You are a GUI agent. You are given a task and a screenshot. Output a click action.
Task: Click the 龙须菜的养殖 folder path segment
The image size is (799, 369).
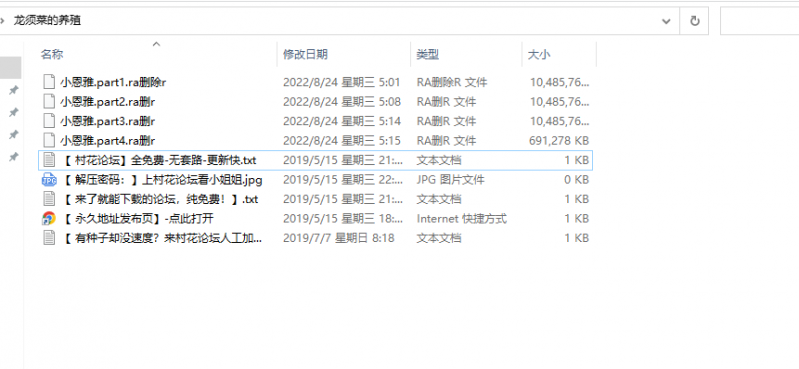(47, 21)
